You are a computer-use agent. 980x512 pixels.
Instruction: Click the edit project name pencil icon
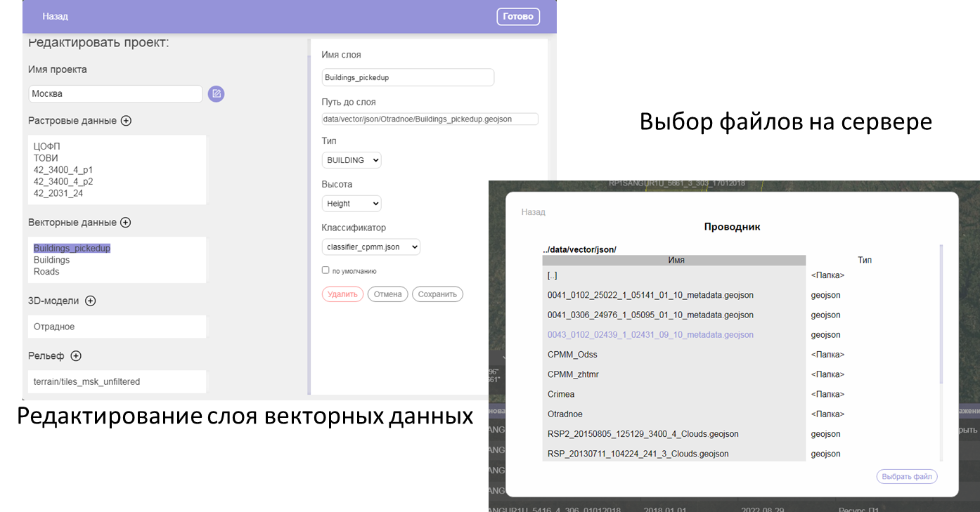pyautogui.click(x=216, y=93)
